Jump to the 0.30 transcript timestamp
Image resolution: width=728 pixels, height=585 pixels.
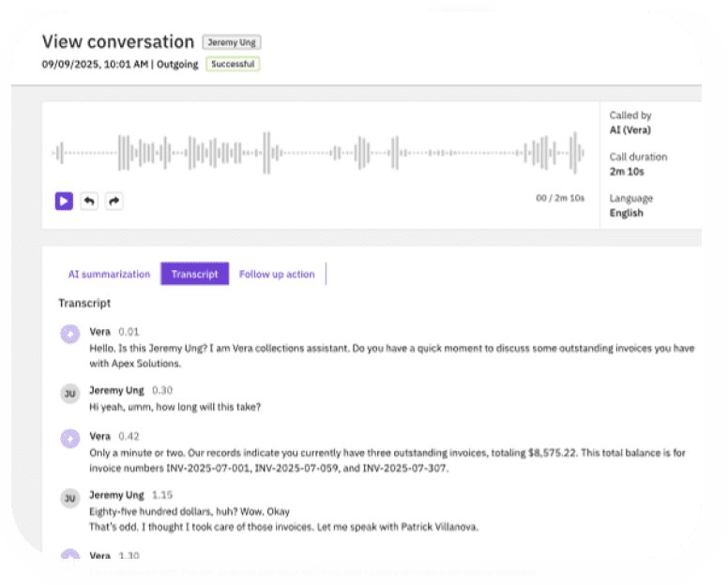[x=161, y=390]
